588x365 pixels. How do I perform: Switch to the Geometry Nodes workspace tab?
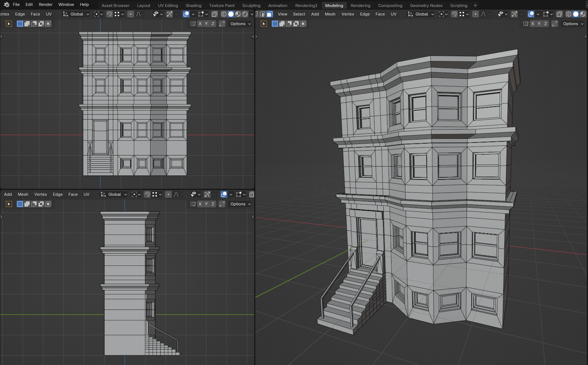coord(426,6)
